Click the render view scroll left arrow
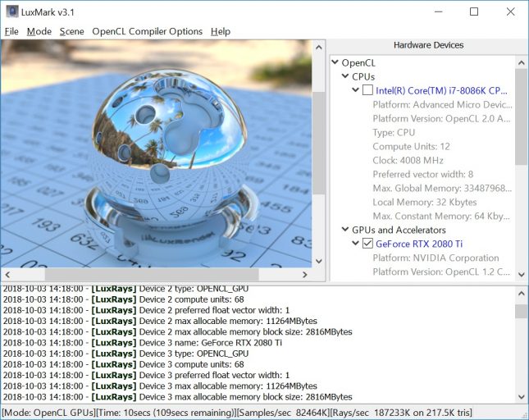The width and height of the screenshot is (529, 420). pyautogui.click(x=7, y=275)
